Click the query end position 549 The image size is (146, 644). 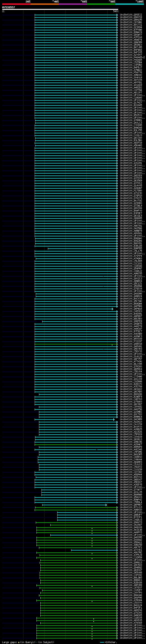pos(115,11)
